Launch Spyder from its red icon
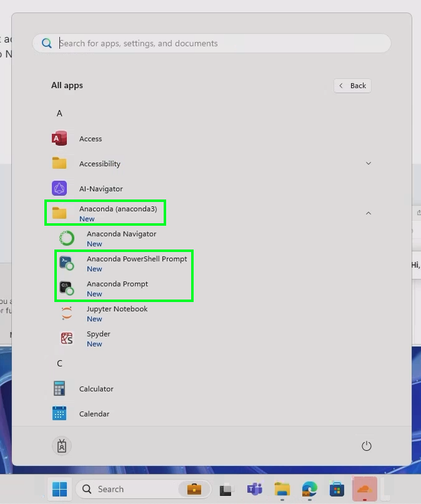421x504 pixels. coord(67,338)
